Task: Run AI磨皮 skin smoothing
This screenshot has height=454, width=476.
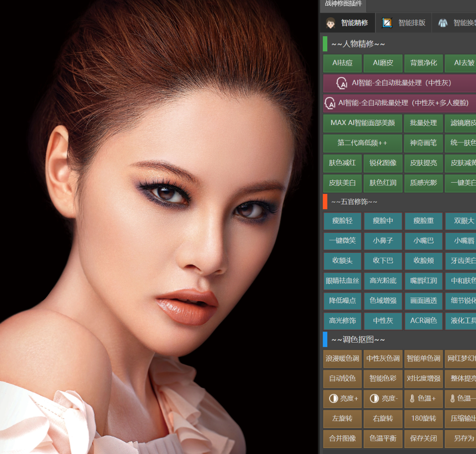Action: pyautogui.click(x=383, y=63)
